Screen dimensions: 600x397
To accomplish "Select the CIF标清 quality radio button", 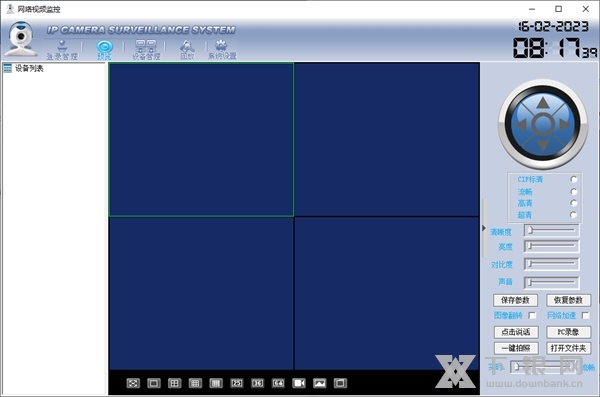I will point(573,179).
